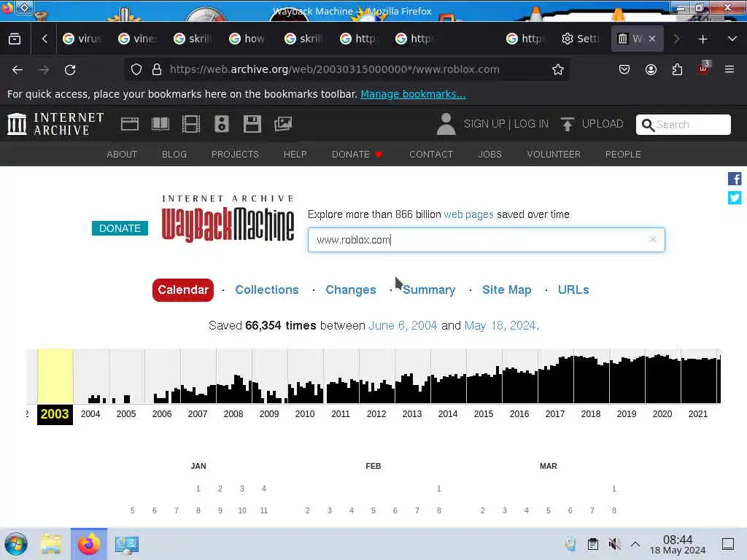Open the June 6, 2004 capture link

403,326
